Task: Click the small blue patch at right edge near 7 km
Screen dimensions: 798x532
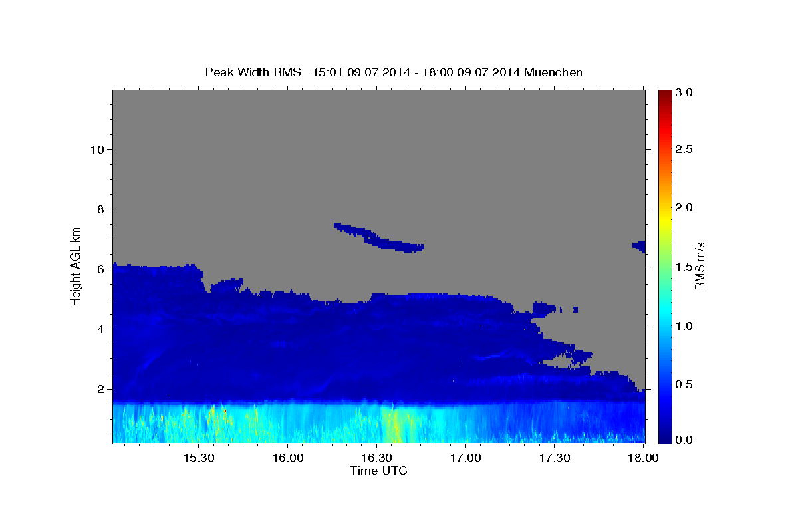Action: coord(639,247)
